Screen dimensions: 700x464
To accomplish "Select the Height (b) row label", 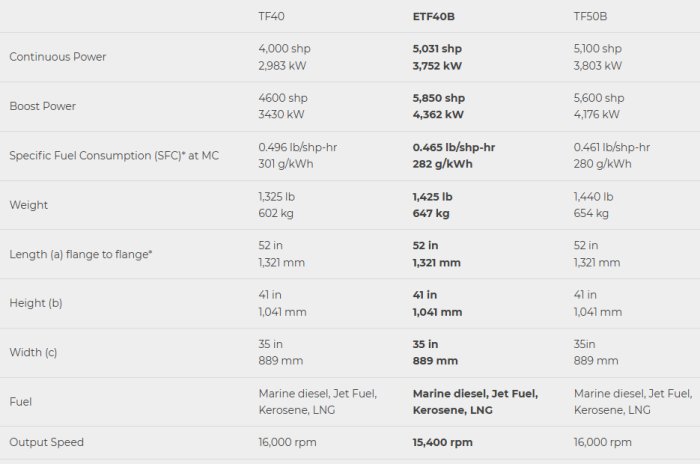I will tap(38, 303).
